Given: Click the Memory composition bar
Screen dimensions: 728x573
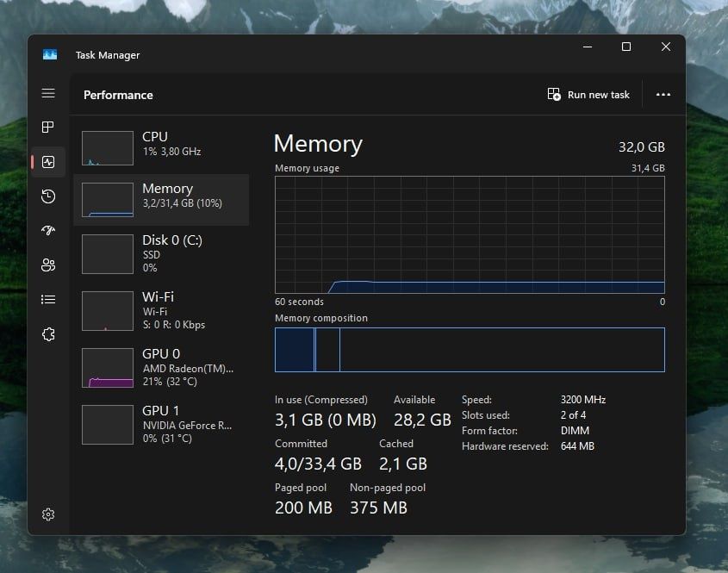Looking at the screenshot, I should (470, 350).
